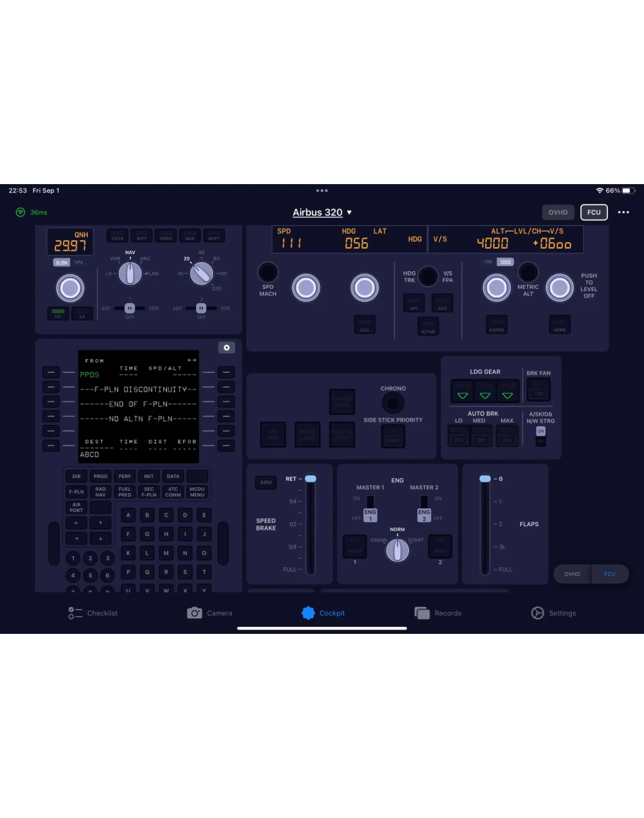
Task: Open the MCDU MENU page
Action: (197, 492)
